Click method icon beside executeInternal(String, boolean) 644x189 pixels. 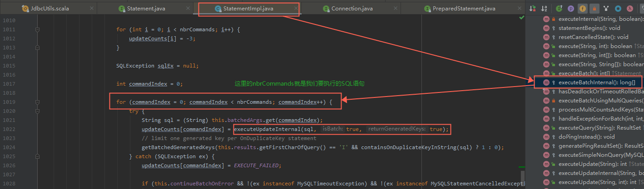click(x=546, y=19)
